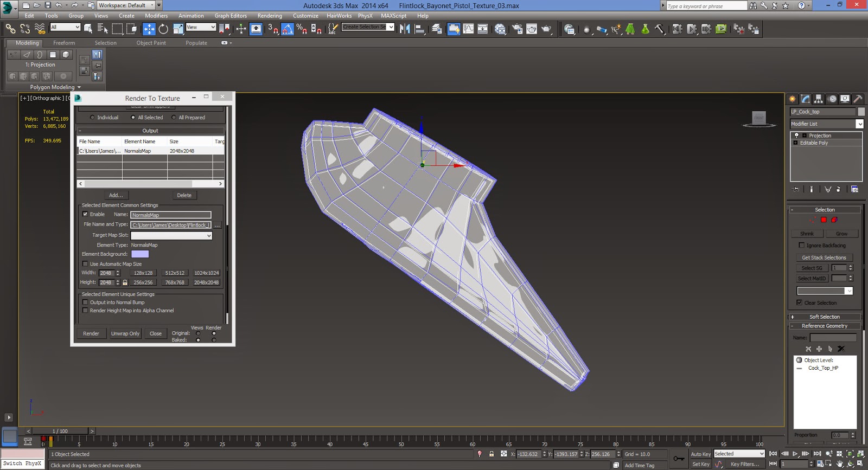This screenshot has width=868, height=470.
Task: Toggle the Angle Snap icon
Action: 288,29
